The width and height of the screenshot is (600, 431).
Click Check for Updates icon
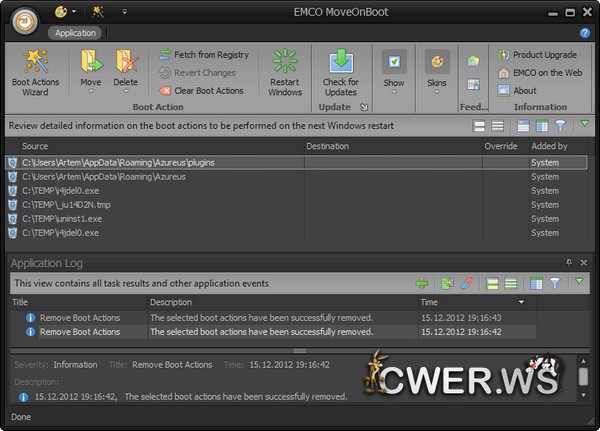pyautogui.click(x=340, y=72)
